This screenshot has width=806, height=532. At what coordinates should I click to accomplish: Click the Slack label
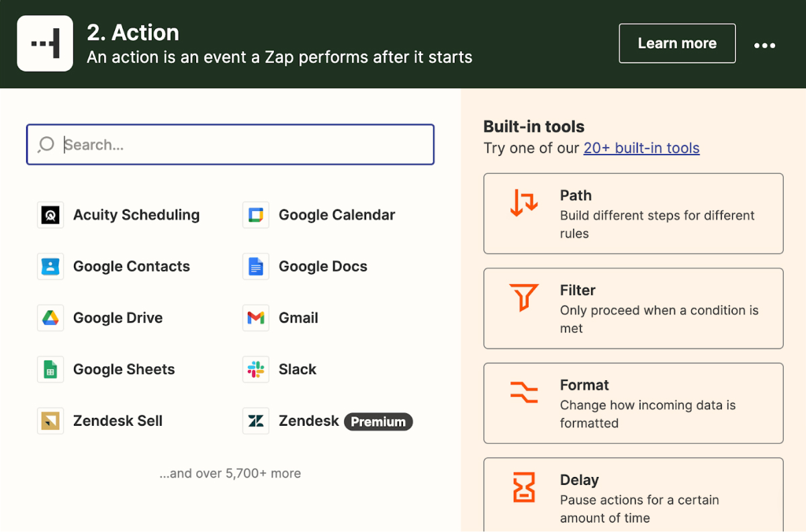tap(298, 369)
